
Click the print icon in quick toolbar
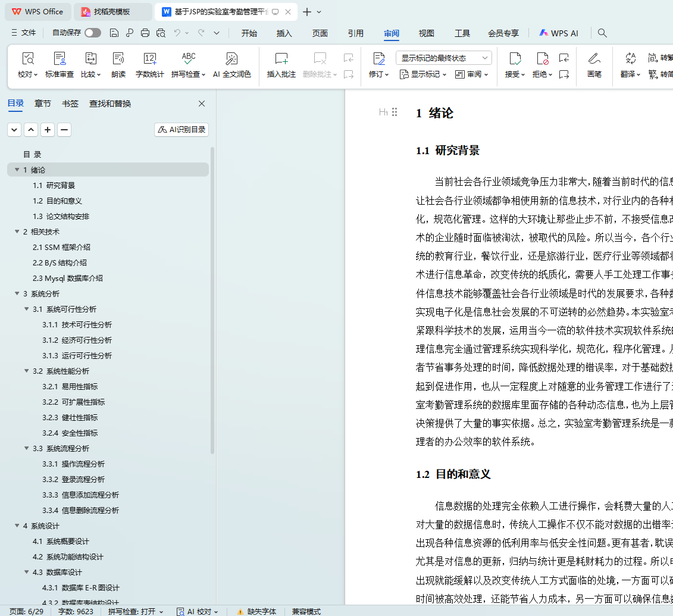[145, 33]
